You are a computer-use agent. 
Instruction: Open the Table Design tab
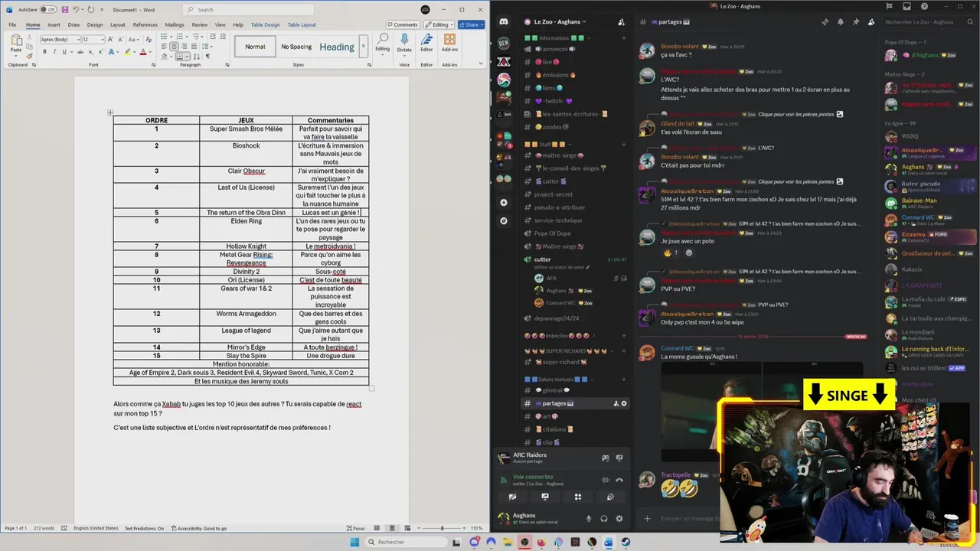(x=265, y=24)
